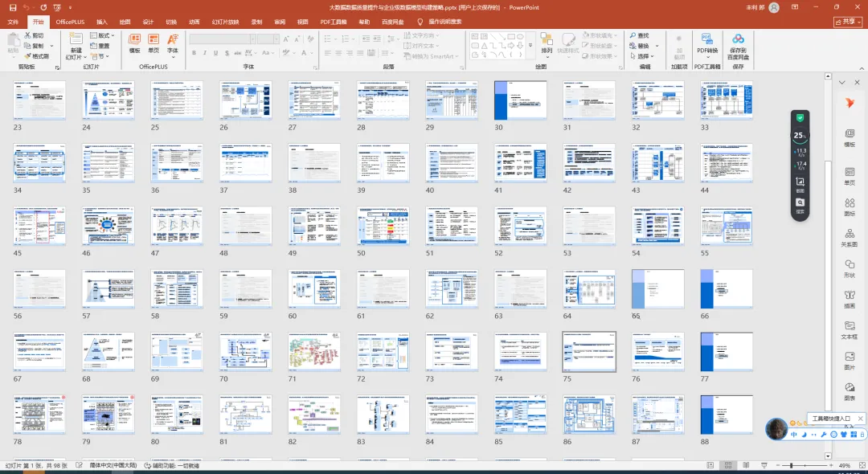
Task: Select slide 50 thumbnail
Action: point(383,226)
